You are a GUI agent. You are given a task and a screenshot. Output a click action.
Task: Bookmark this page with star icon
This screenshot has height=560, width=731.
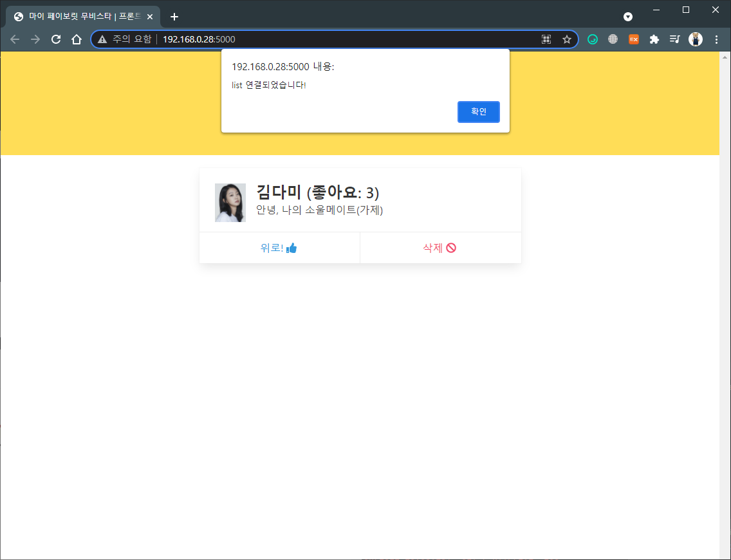[567, 39]
